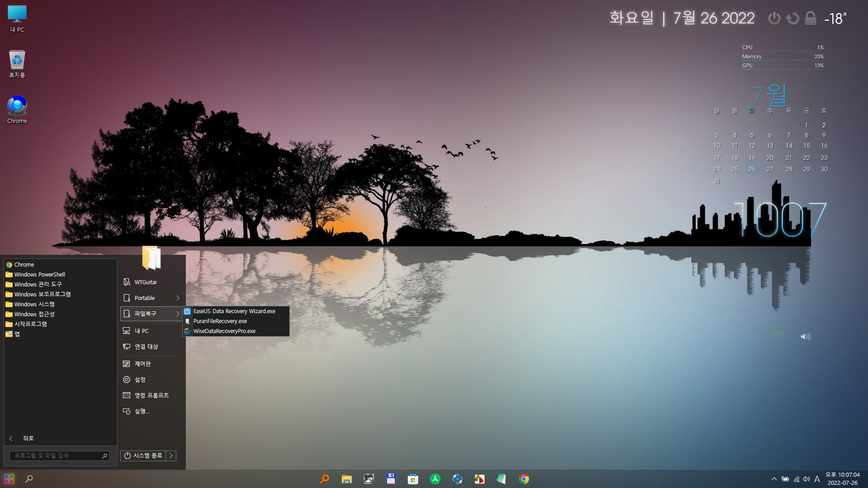Click the GPU 13% meter
The height and width of the screenshot is (488, 868).
783,66
